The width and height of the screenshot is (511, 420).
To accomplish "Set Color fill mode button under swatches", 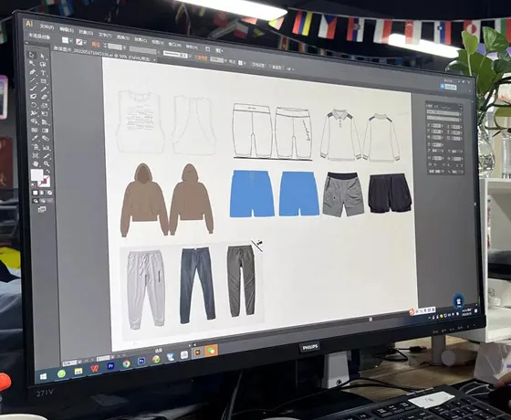I will click(35, 193).
